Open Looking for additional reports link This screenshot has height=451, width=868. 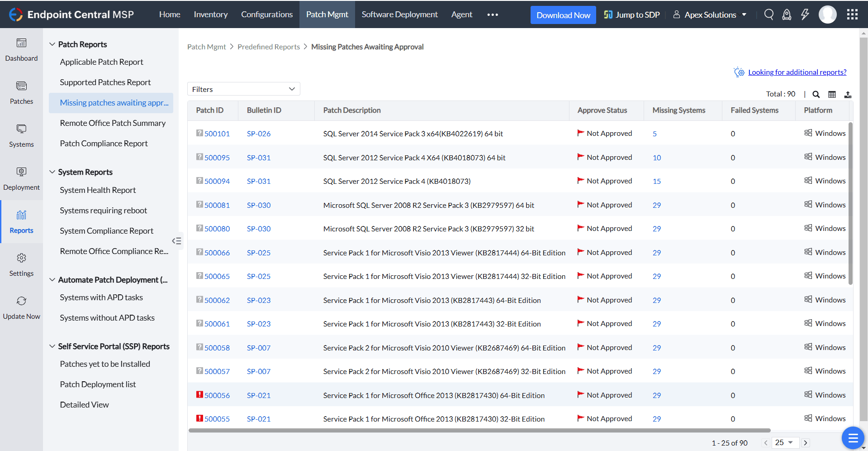point(797,72)
